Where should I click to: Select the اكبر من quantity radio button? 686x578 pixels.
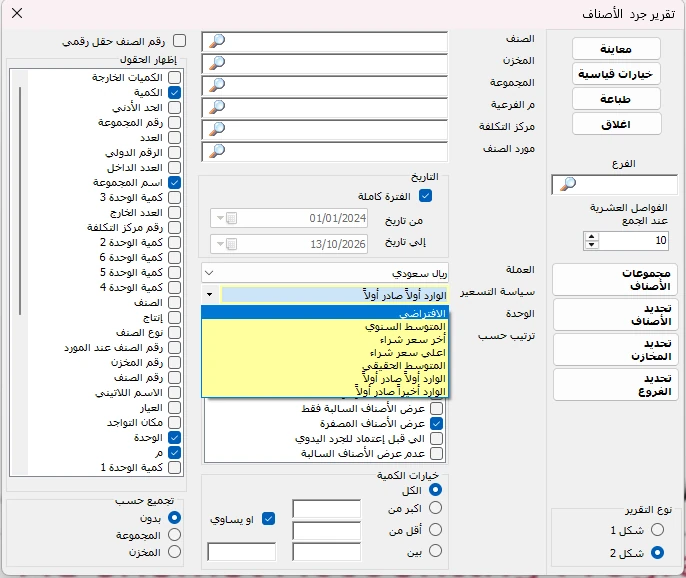(x=435, y=508)
